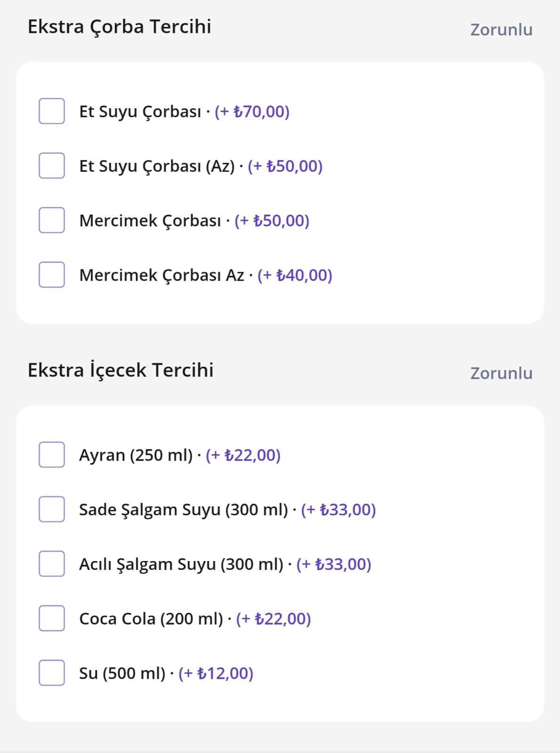Screen dimensions: 560x753
Task: Click the Zorunlu label beside Ekstra İçecek Tercihi
Action: click(x=501, y=373)
